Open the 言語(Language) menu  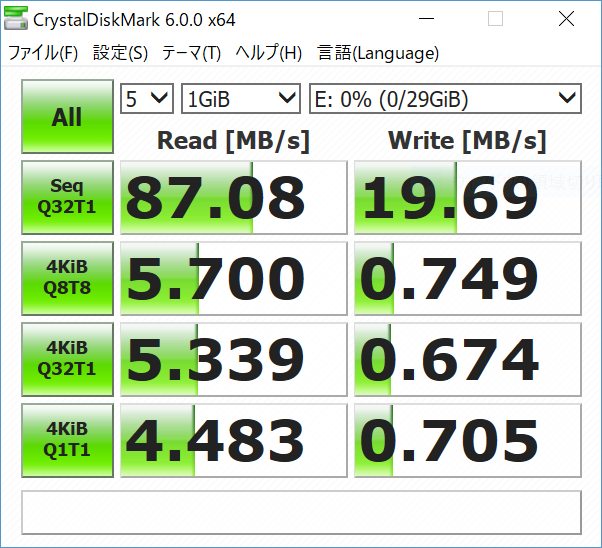tap(378, 53)
